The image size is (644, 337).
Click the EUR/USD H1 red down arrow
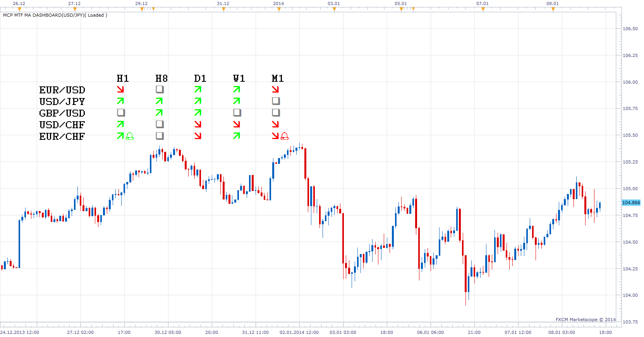click(x=120, y=89)
